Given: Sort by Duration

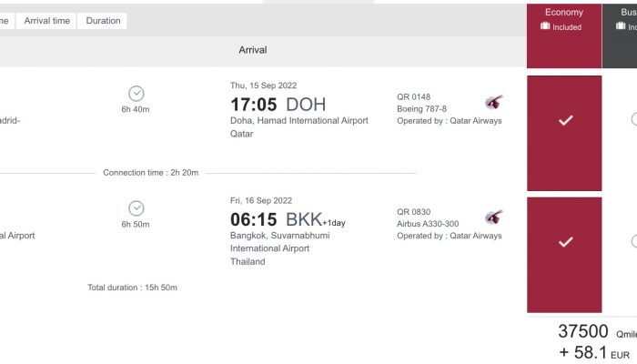Looking at the screenshot, I should click(103, 21).
